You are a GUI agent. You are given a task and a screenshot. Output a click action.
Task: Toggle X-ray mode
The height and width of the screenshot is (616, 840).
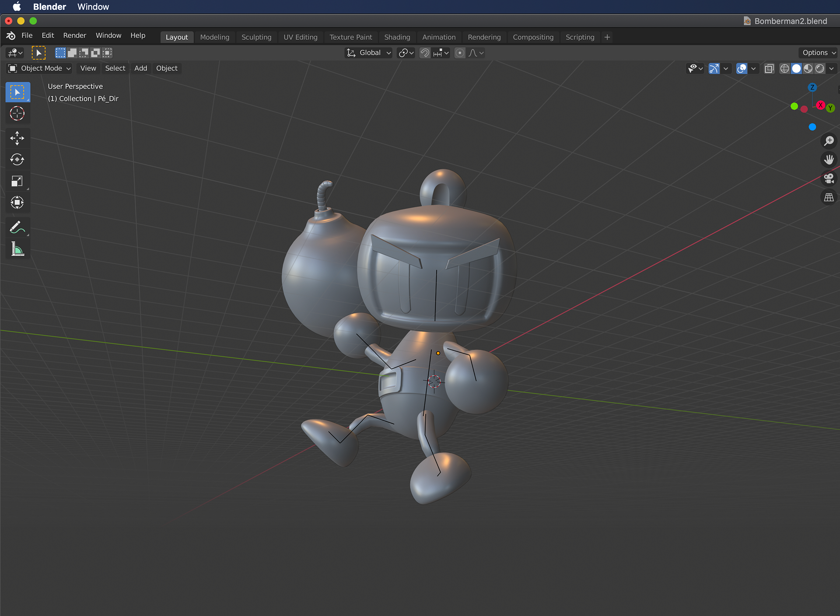[769, 69]
